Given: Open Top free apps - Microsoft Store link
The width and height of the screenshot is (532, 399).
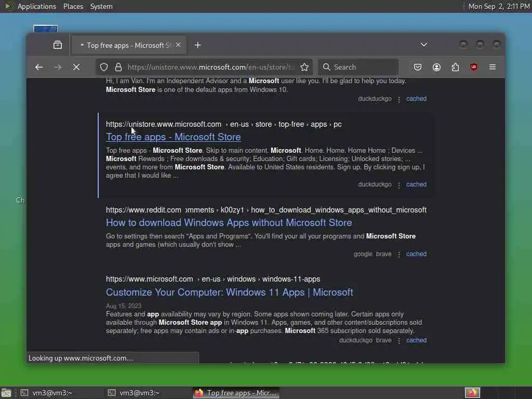Looking at the screenshot, I should pos(174,137).
